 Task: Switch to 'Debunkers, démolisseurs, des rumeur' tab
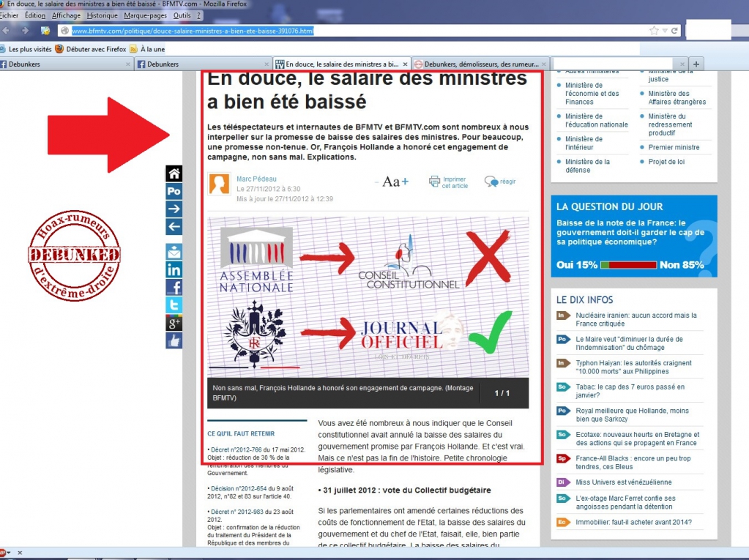pyautogui.click(x=481, y=64)
